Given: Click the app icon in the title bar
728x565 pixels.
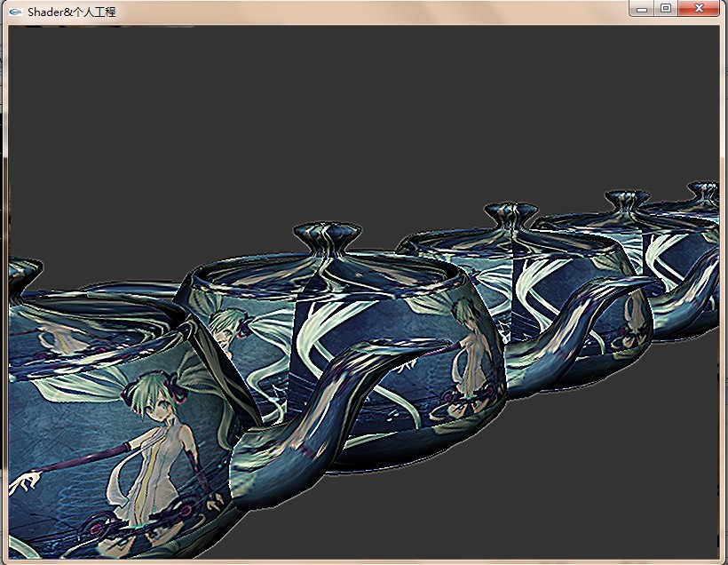Looking at the screenshot, I should (15, 12).
